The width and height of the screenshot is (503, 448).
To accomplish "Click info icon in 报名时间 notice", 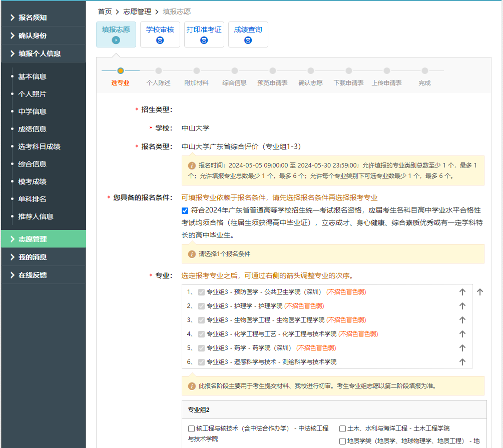I will tap(192, 165).
